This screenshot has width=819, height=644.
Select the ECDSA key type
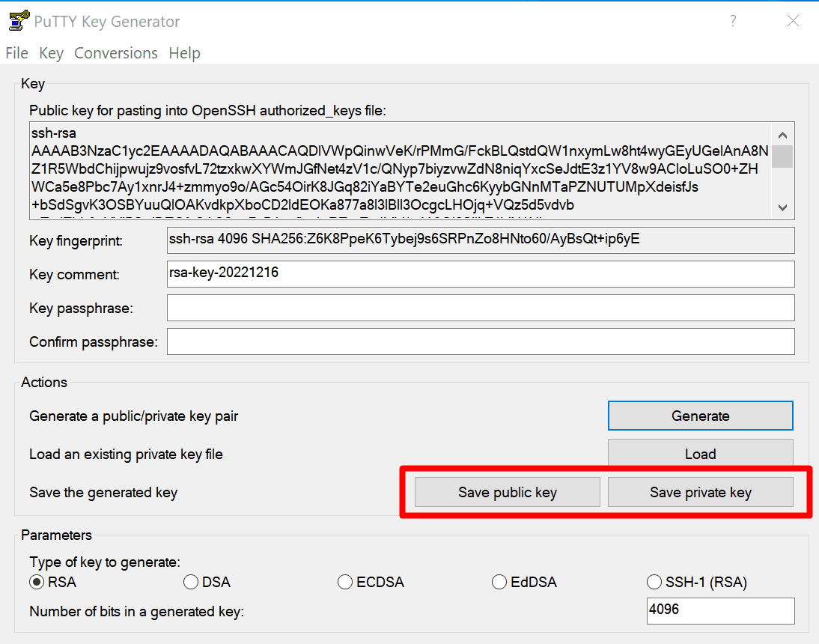345,582
